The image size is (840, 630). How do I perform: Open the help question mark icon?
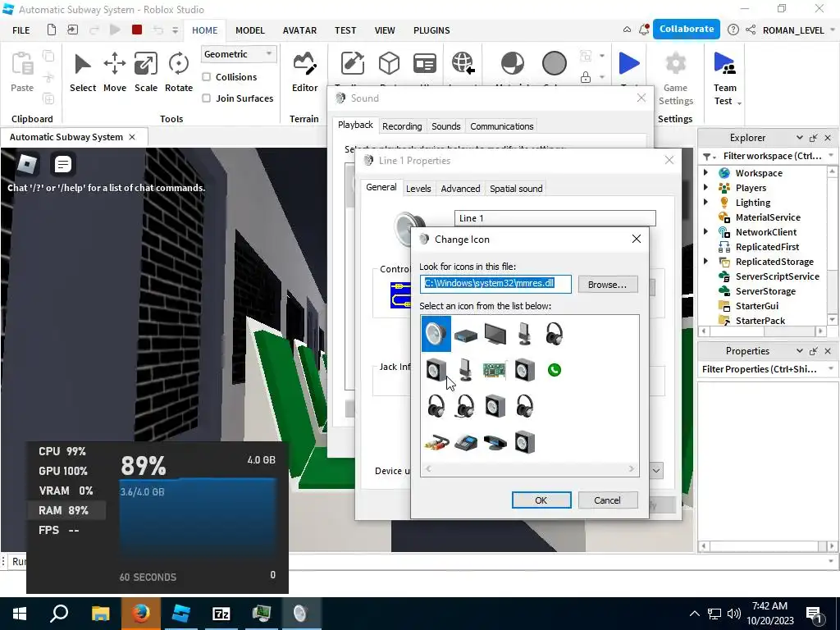coord(733,30)
